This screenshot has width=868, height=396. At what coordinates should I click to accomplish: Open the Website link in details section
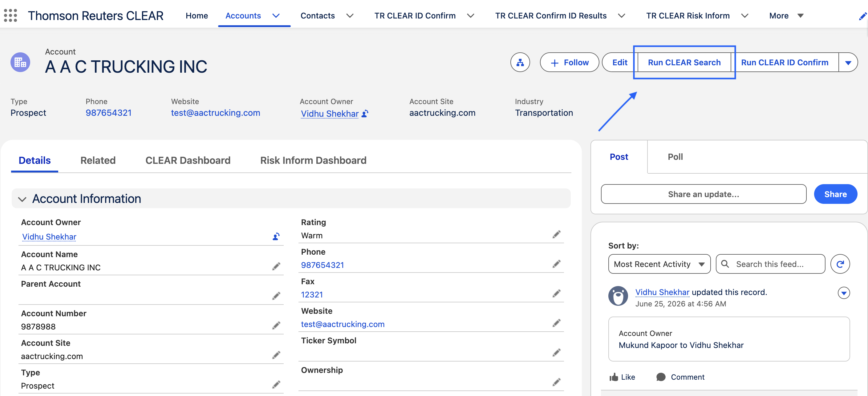(343, 324)
